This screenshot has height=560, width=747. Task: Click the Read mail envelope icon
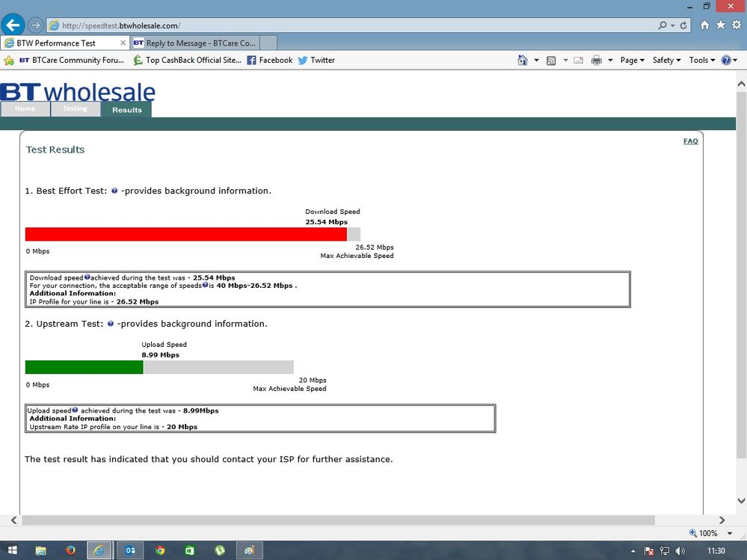(578, 61)
